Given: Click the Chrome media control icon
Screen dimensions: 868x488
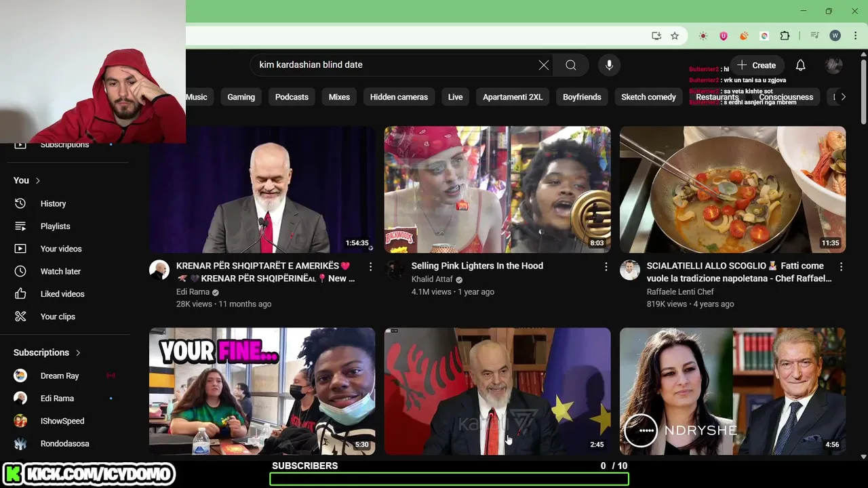Looking at the screenshot, I should [x=814, y=36].
